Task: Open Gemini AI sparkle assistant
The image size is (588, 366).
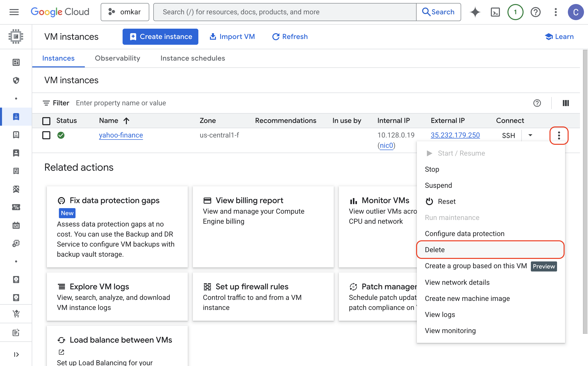Action: click(x=475, y=12)
